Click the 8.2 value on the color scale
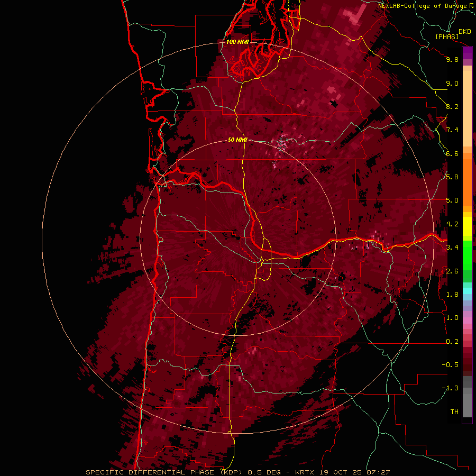Screen dimensions: 476x476 [452, 106]
